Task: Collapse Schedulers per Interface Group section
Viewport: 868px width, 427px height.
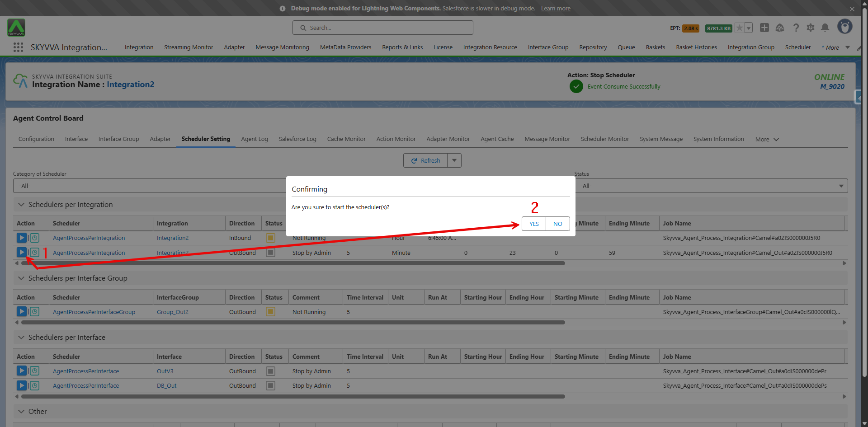Action: pos(21,278)
